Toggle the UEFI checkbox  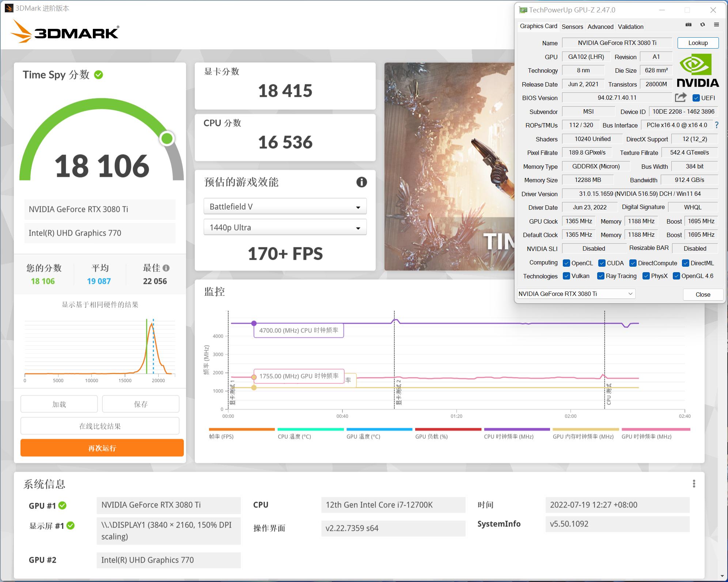pos(696,98)
